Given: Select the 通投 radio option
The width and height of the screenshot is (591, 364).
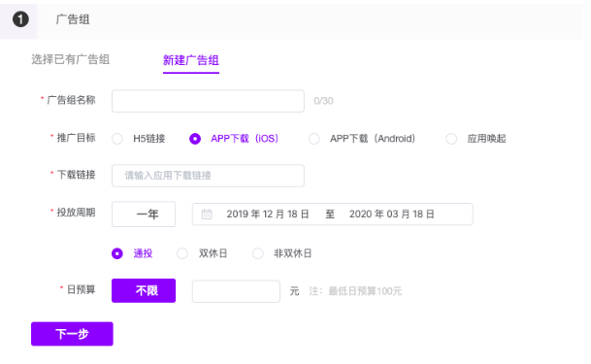Looking at the screenshot, I should (117, 253).
